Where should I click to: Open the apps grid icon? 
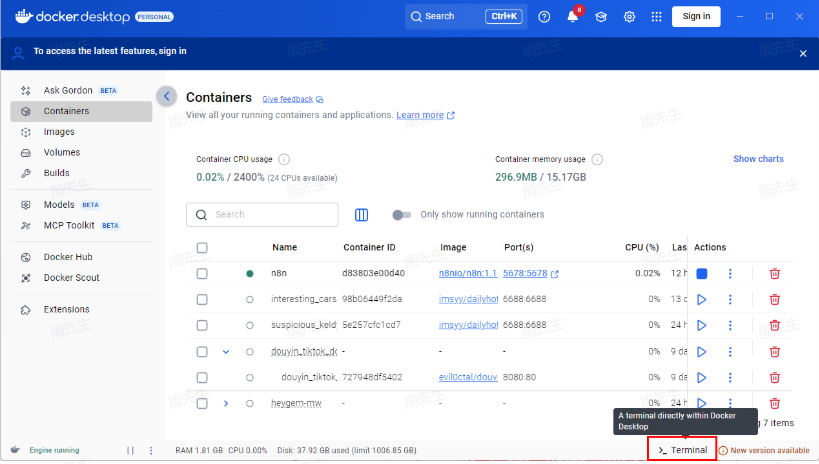657,17
